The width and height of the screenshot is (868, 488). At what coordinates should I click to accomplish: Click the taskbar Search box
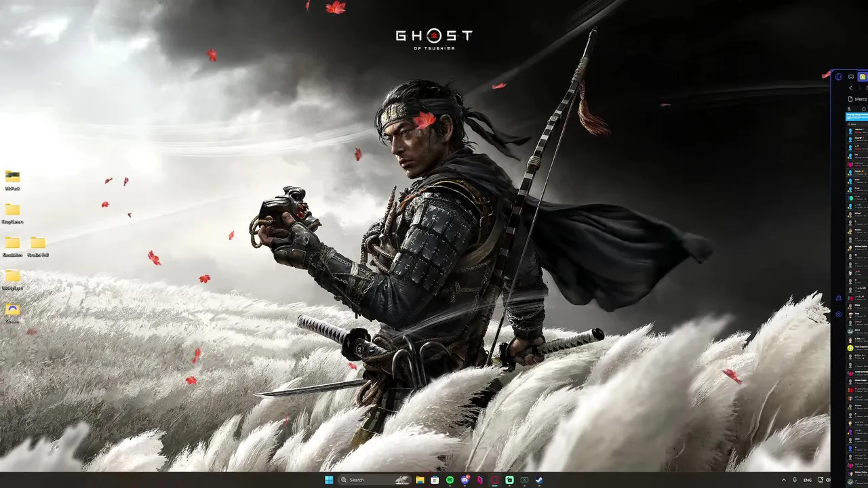(x=375, y=480)
